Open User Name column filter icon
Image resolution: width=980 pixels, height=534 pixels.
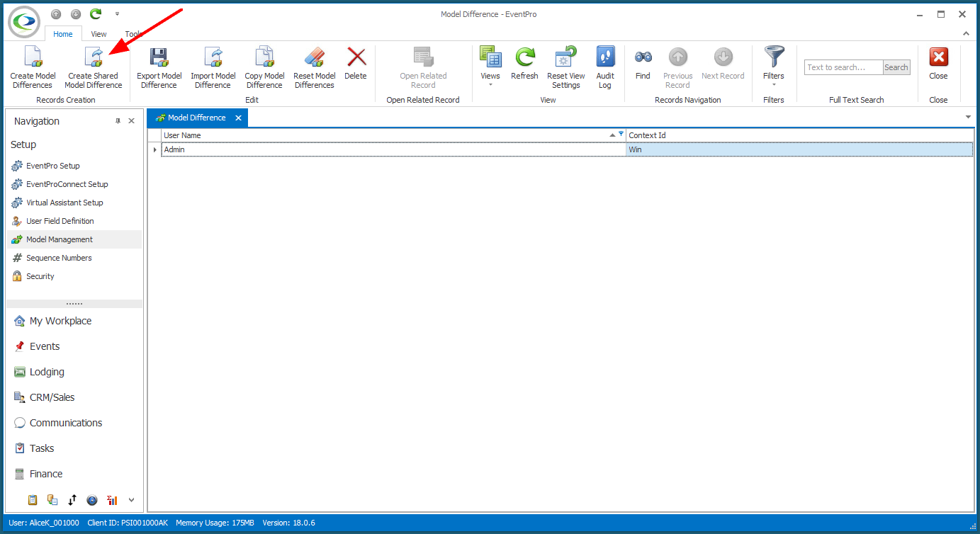(x=621, y=134)
